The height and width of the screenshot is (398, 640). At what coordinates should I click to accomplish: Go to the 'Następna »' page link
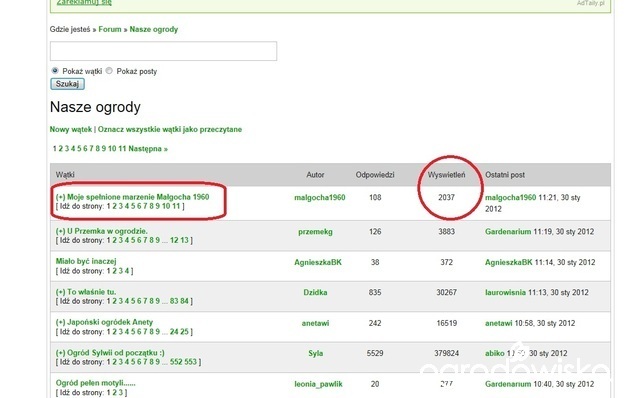148,149
